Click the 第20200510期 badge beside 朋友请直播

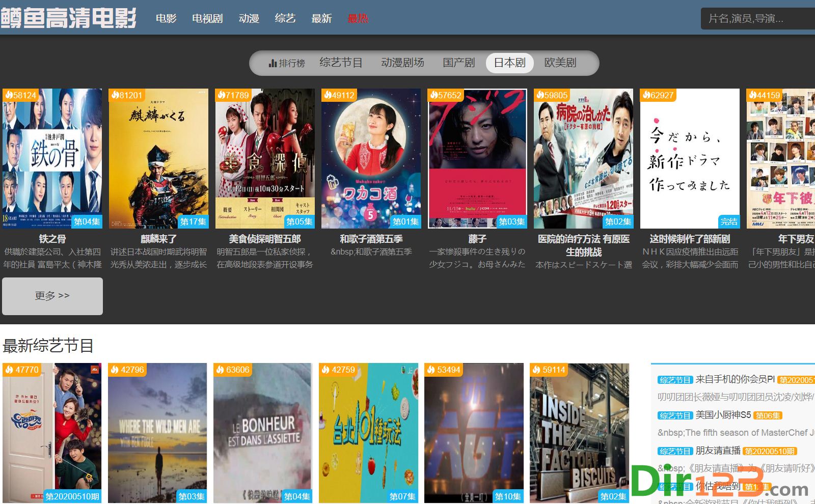pyautogui.click(x=770, y=451)
